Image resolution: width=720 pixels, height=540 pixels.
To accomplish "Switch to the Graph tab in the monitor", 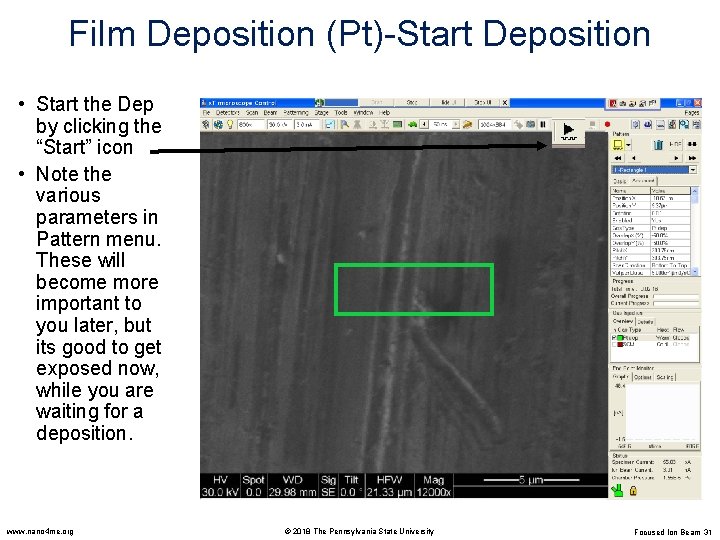I will point(621,377).
